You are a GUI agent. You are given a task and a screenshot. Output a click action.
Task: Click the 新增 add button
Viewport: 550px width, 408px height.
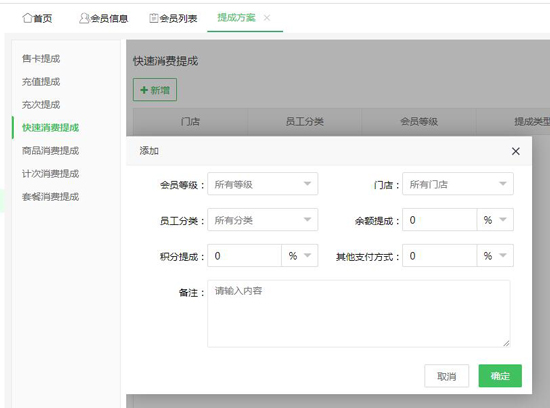(155, 90)
